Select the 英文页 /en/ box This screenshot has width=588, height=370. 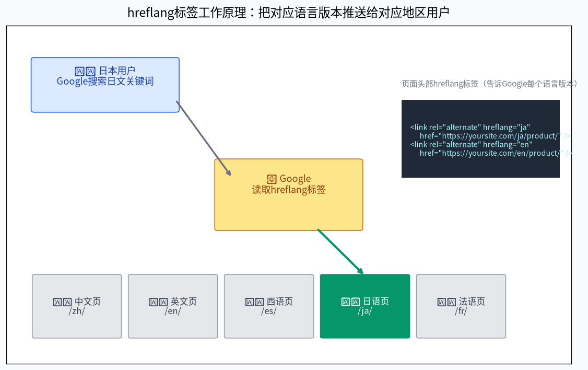[x=173, y=306]
